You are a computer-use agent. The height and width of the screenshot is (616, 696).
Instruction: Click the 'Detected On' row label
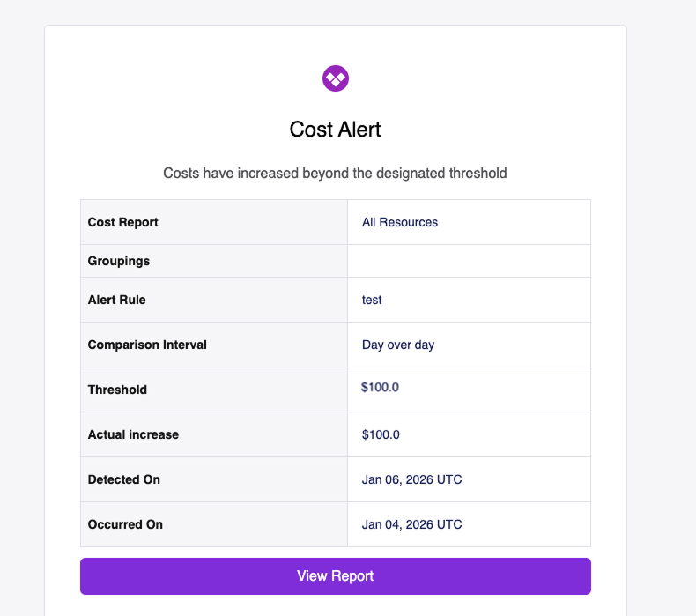tap(124, 479)
